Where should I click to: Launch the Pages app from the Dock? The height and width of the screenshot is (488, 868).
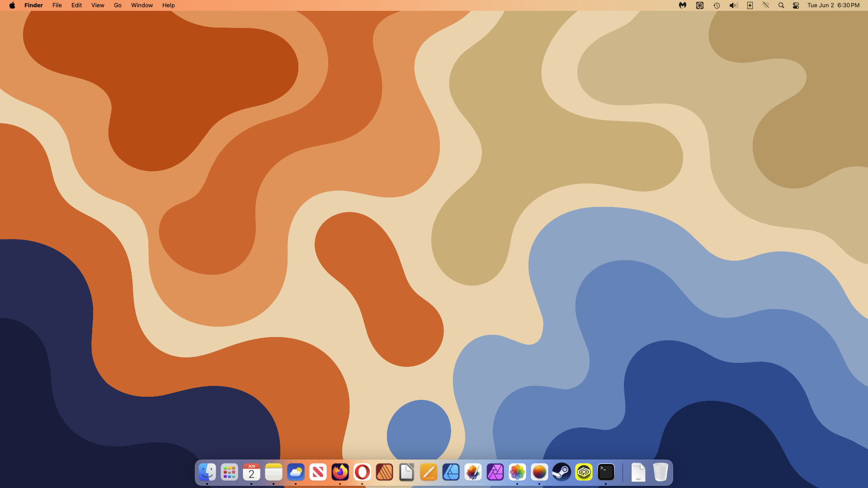pyautogui.click(x=429, y=473)
